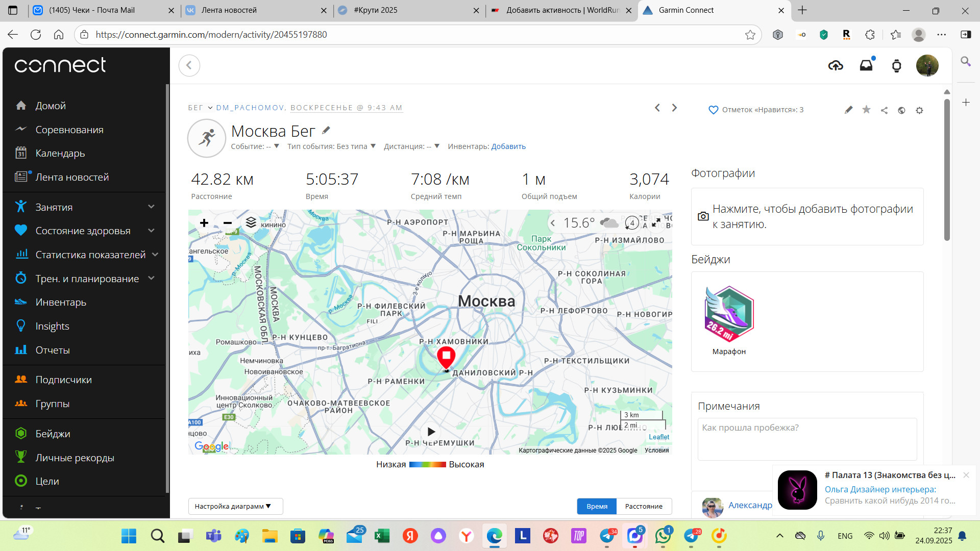Collapse the weather panel chevron
This screenshot has width=980, height=551.
pos(553,223)
